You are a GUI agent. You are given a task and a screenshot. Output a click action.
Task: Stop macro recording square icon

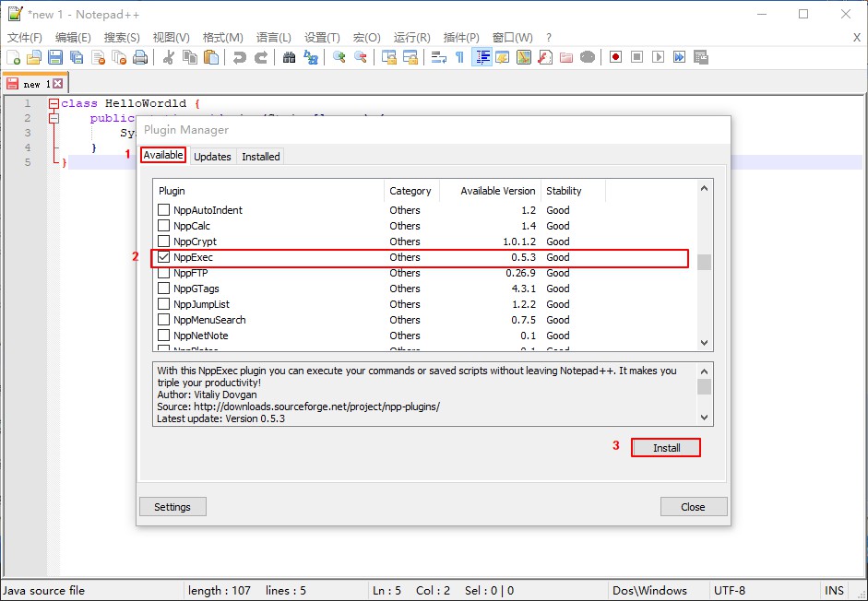pyautogui.click(x=636, y=57)
